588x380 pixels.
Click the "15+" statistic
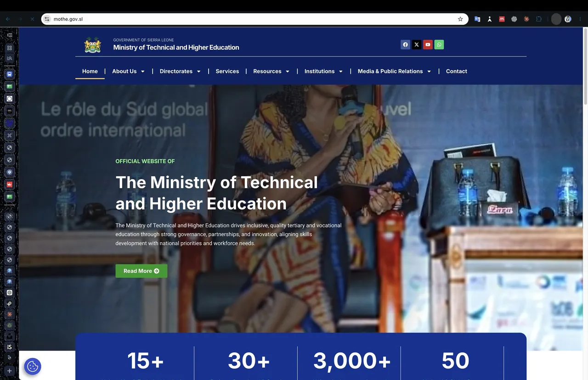click(x=146, y=361)
